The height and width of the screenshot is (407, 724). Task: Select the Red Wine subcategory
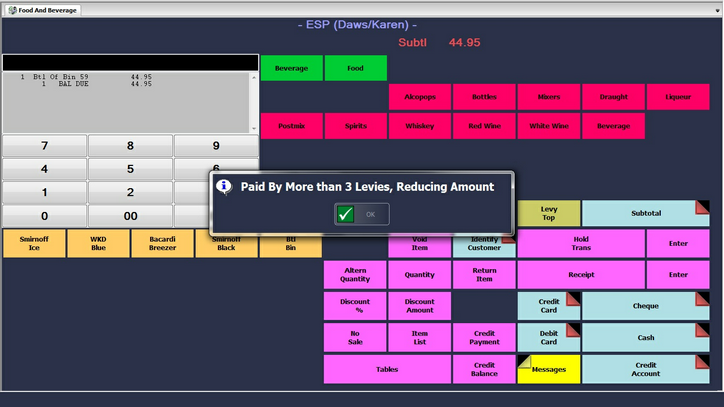[x=484, y=126]
